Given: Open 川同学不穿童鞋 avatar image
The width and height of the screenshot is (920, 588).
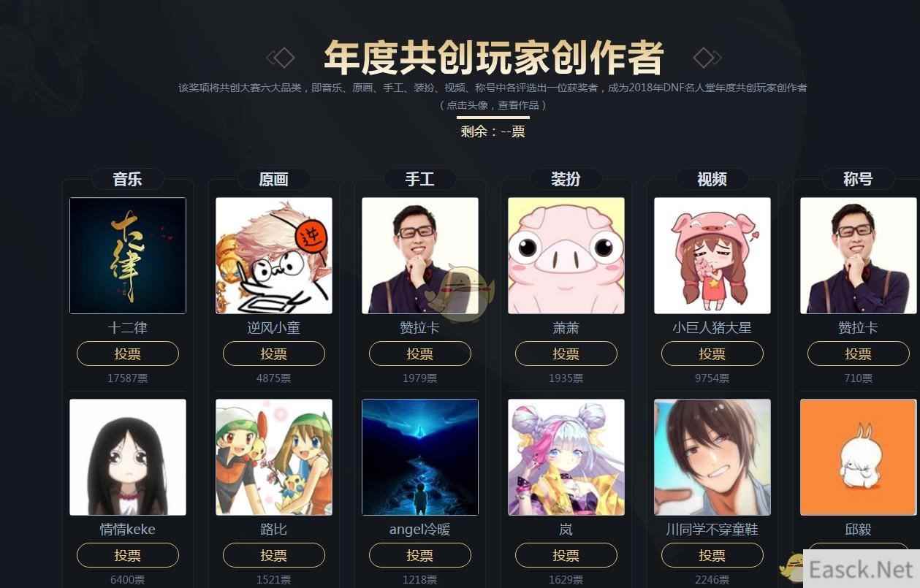Looking at the screenshot, I should click(x=712, y=457).
